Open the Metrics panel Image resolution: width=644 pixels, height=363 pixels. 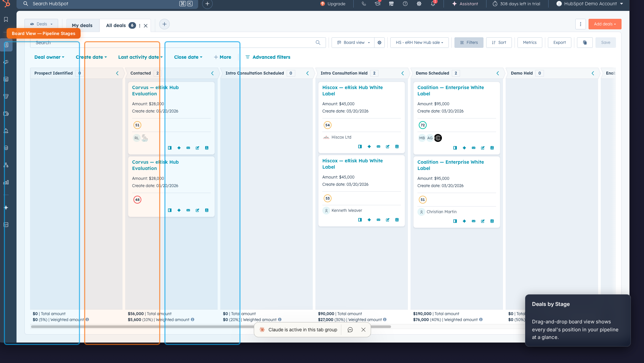pyautogui.click(x=530, y=43)
